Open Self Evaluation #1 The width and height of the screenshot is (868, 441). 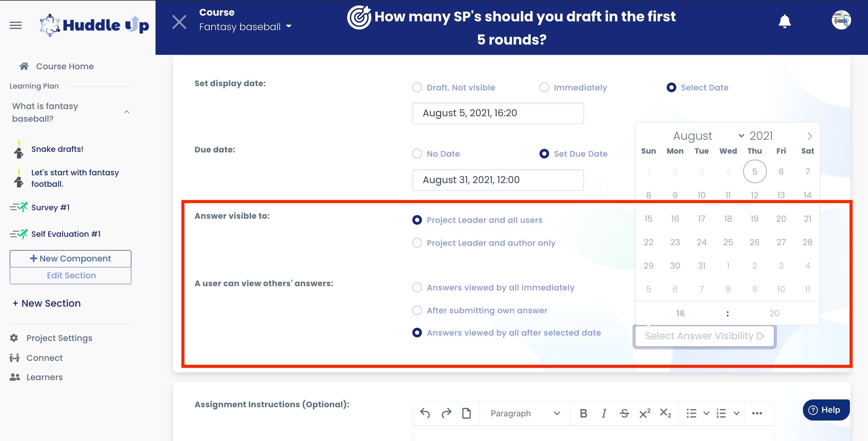pyautogui.click(x=66, y=234)
